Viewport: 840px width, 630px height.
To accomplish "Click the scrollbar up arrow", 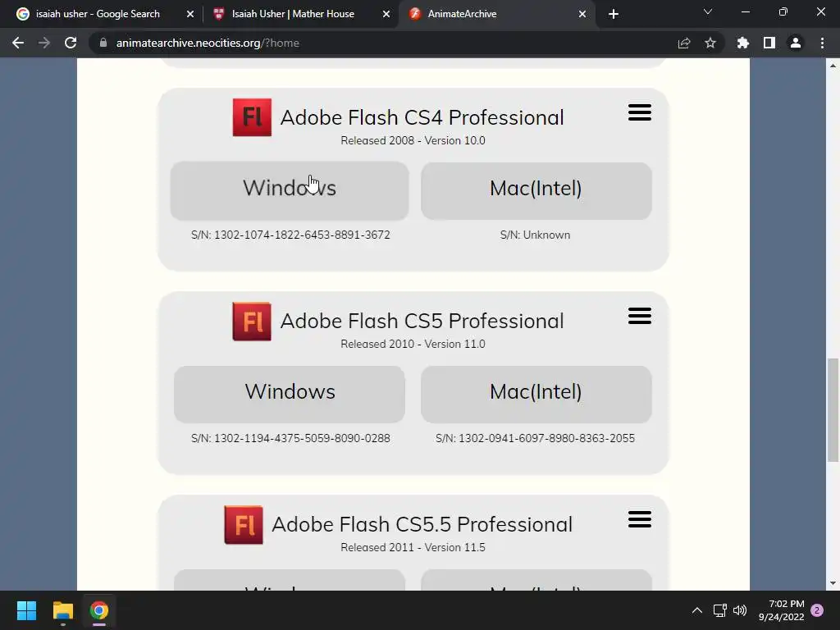I will (x=833, y=66).
